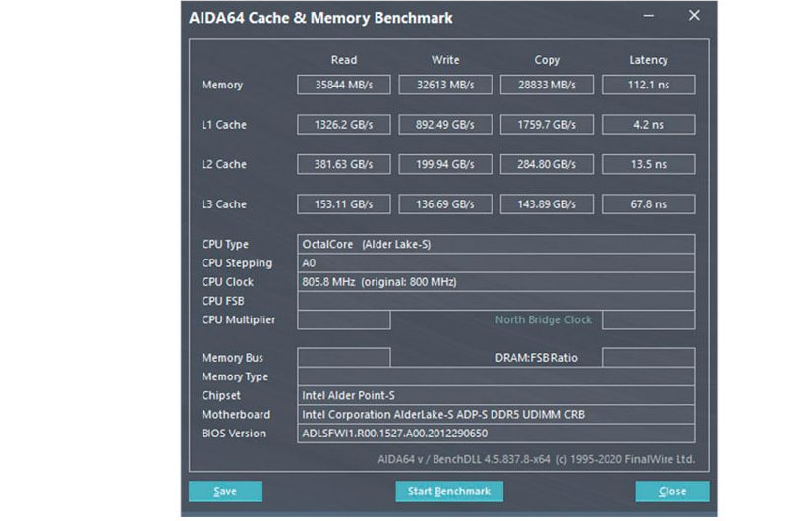
Task: Click the Memory Write result box
Action: tap(445, 85)
